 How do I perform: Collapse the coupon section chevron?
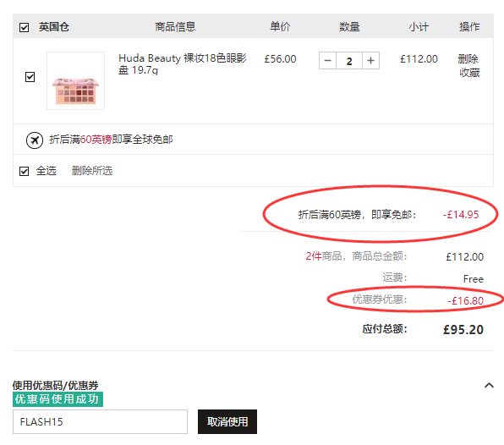(x=489, y=385)
